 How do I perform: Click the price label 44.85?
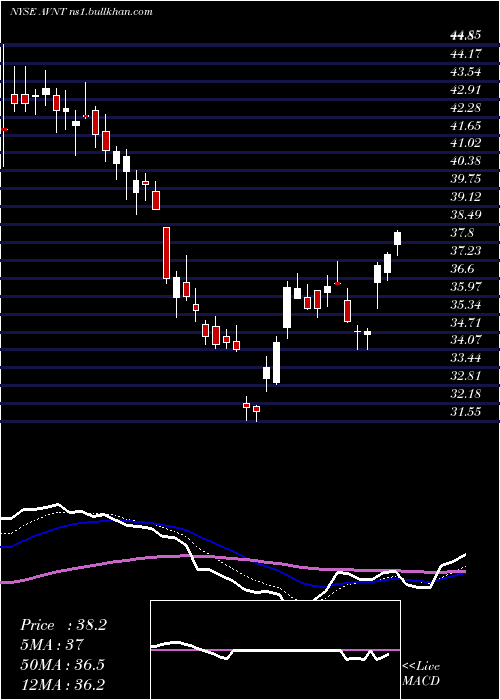466,36
